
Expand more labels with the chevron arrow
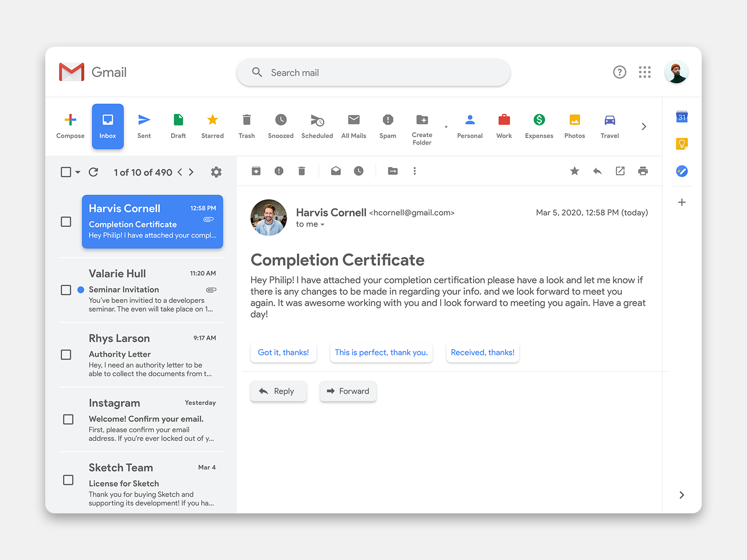click(x=644, y=126)
